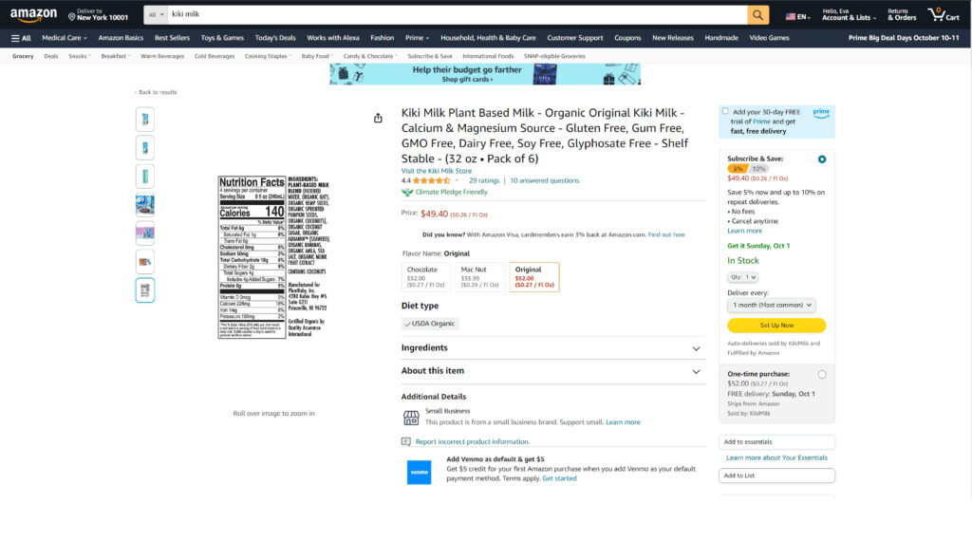Open the 29 ratings link

(x=484, y=180)
